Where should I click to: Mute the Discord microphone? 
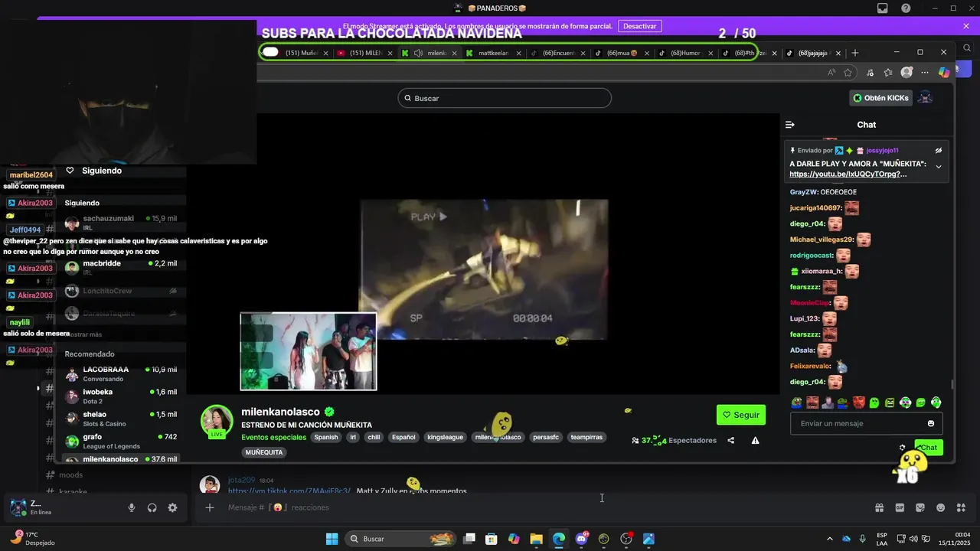point(132,507)
